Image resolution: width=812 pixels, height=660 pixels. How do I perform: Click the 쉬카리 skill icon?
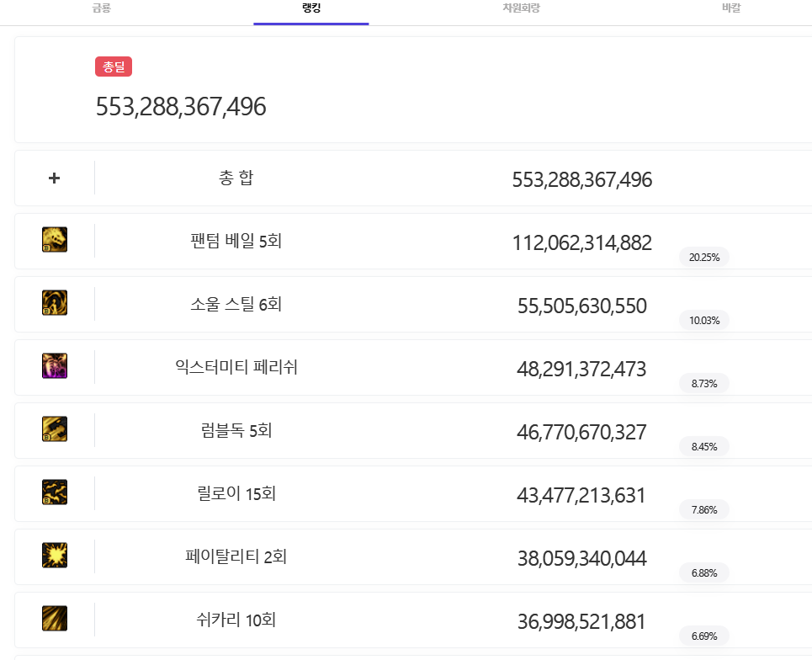[55, 619]
